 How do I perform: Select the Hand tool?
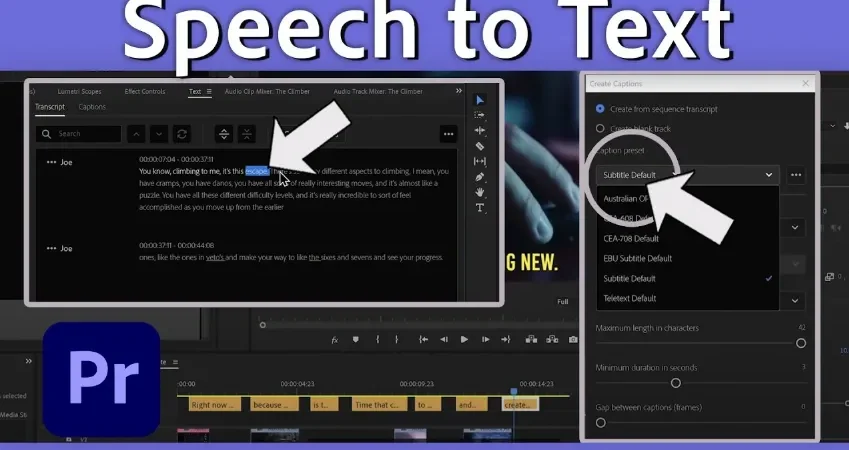coord(480,192)
